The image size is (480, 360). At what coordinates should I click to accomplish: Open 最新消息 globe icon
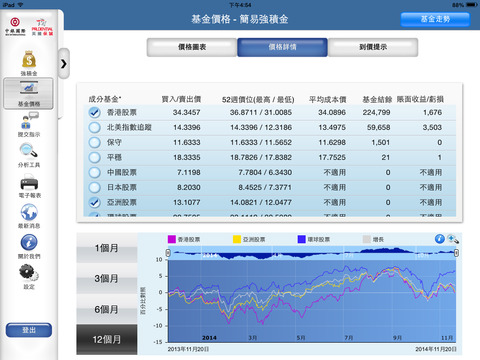point(29,212)
